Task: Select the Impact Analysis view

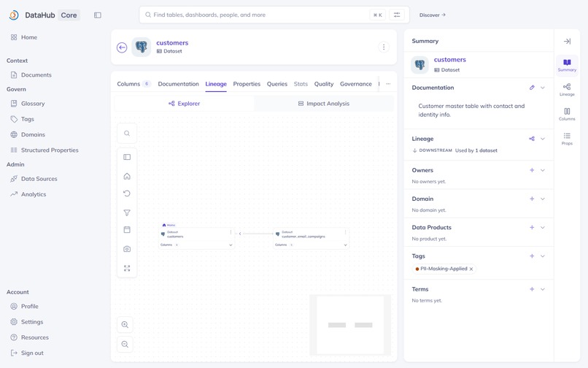Action: point(324,103)
